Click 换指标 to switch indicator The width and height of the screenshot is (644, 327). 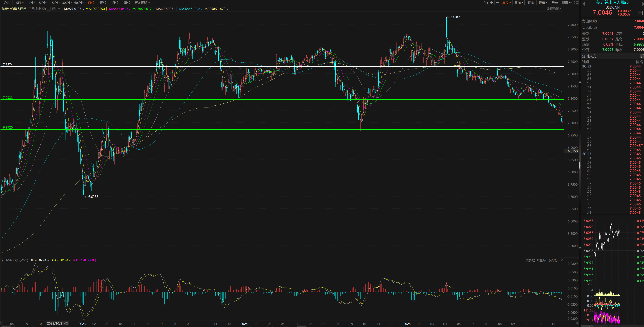tap(553, 260)
